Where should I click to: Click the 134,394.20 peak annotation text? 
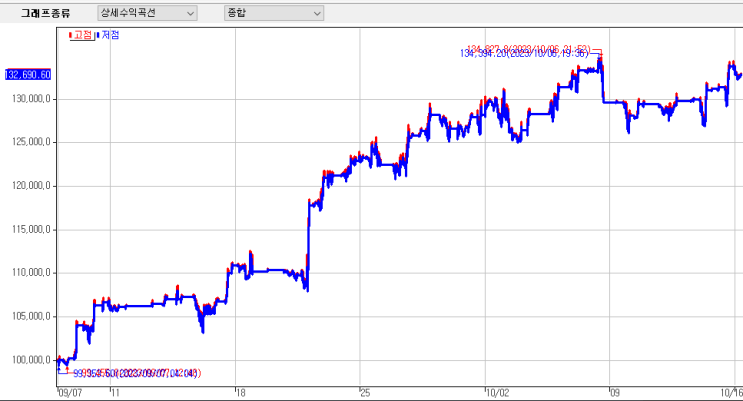524,54
